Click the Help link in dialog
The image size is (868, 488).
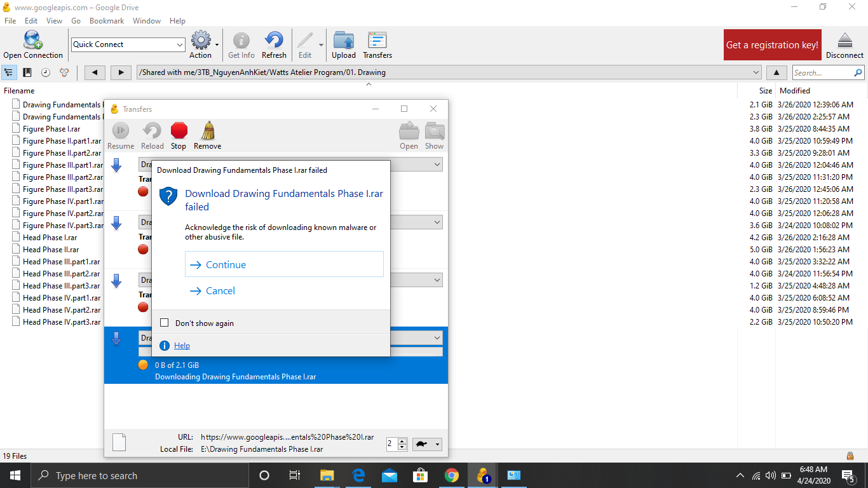182,346
